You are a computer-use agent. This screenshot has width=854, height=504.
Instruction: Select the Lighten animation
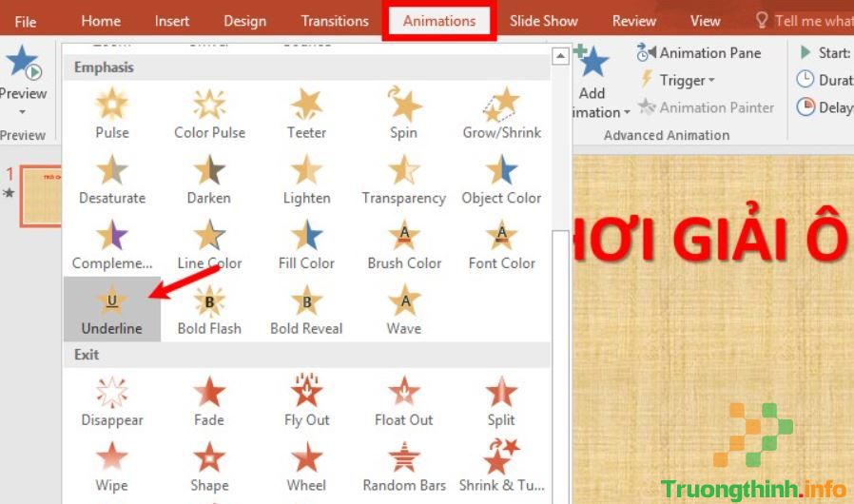306,179
